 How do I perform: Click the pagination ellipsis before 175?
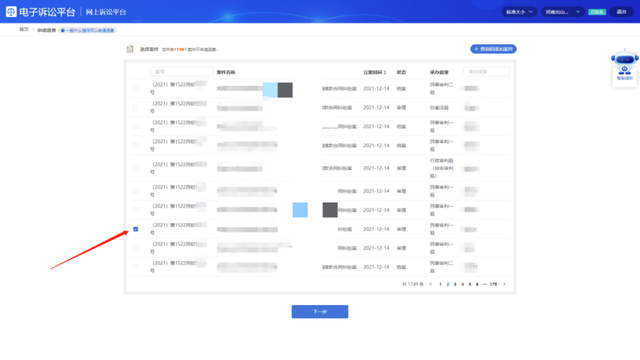point(484,284)
